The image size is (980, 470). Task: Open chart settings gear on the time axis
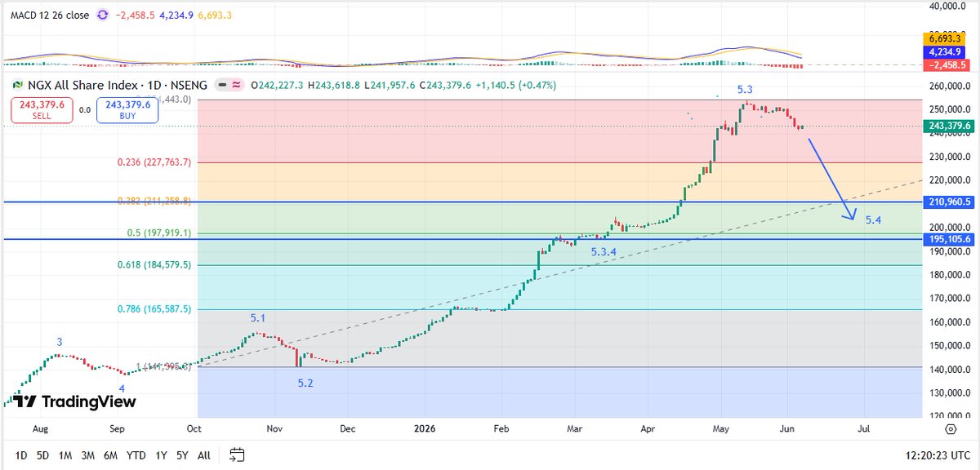951,428
